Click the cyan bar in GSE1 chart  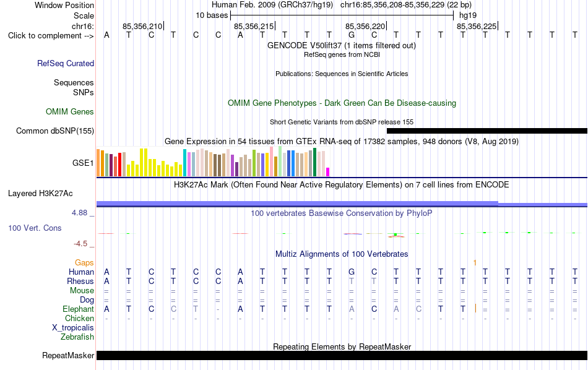pyautogui.click(x=184, y=163)
